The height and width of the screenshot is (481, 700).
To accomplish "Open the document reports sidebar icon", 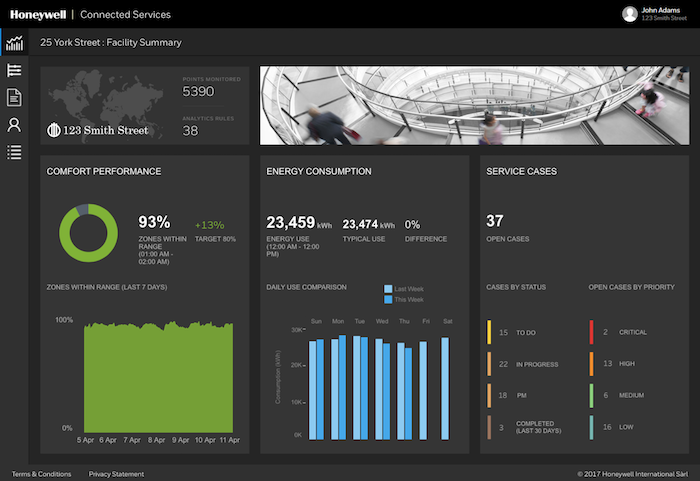I will click(14, 97).
